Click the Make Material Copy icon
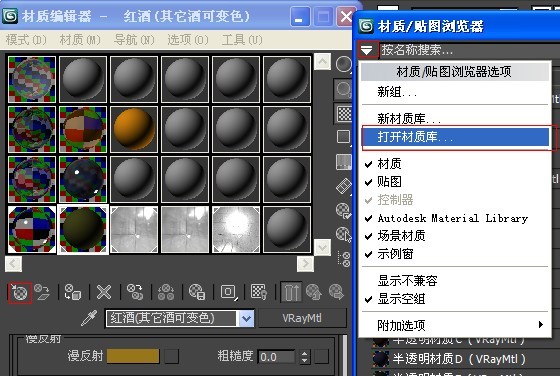This screenshot has width=560, height=376. [x=135, y=292]
